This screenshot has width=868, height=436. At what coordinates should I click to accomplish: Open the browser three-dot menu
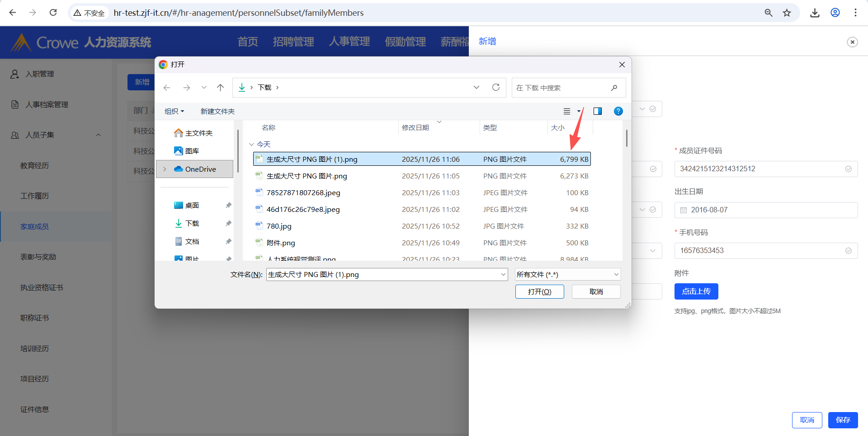pos(855,13)
